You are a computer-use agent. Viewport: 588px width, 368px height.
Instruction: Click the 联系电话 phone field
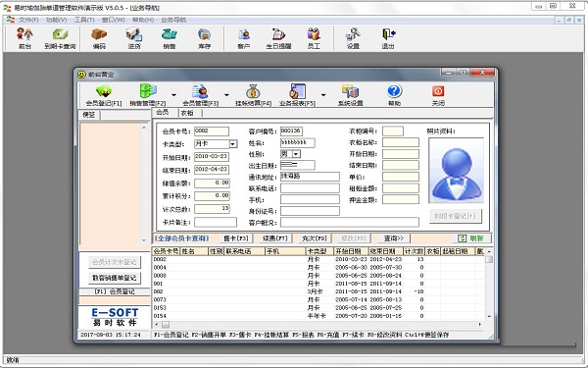[310, 188]
